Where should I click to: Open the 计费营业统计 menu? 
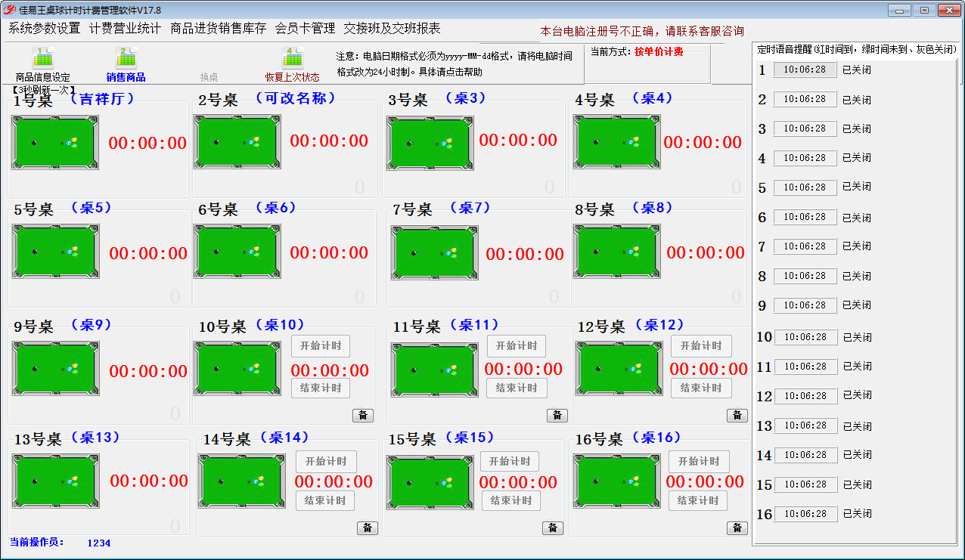click(125, 29)
